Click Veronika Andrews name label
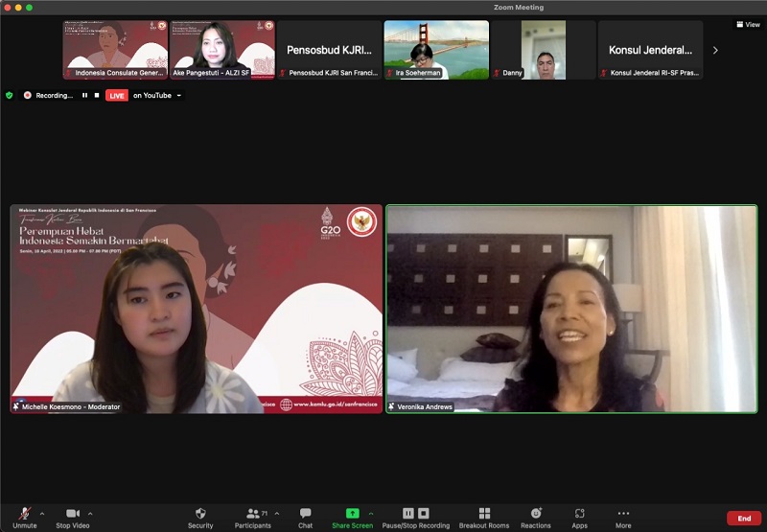The height and width of the screenshot is (532, 767). tap(425, 406)
